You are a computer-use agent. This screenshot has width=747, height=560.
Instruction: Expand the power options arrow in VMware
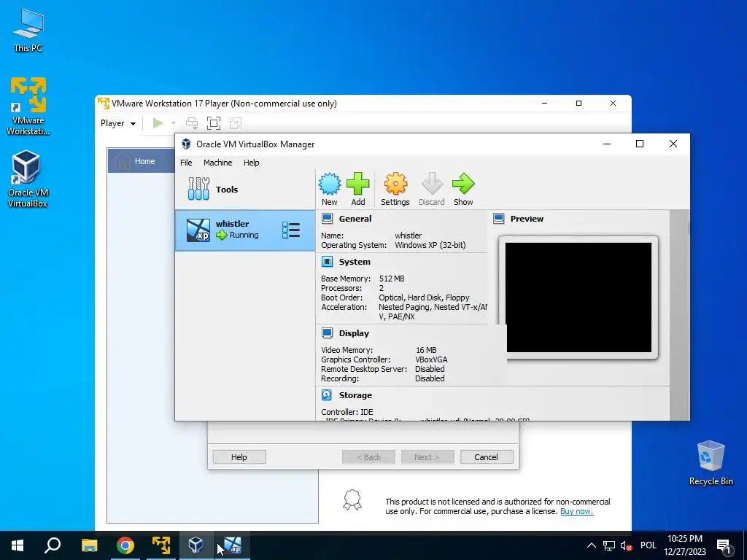[174, 123]
